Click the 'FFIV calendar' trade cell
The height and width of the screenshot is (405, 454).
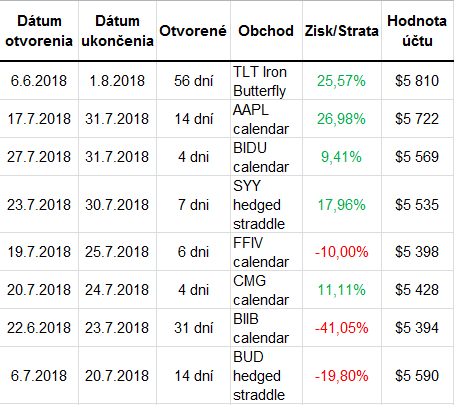[266, 252]
